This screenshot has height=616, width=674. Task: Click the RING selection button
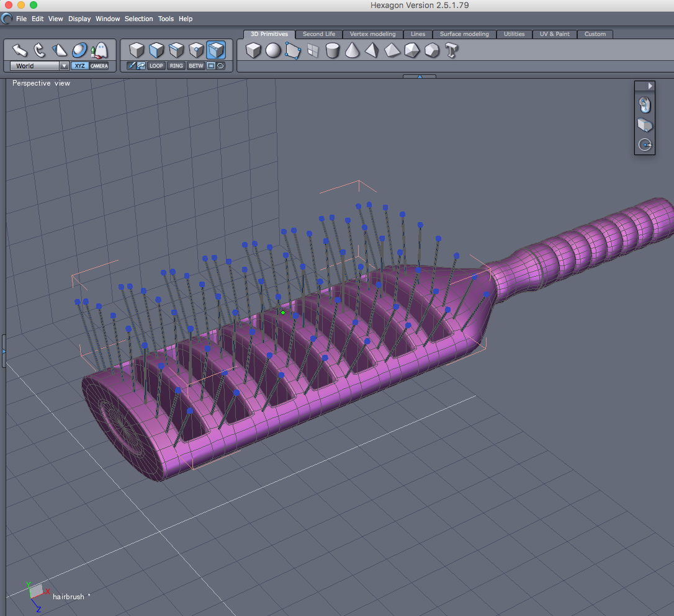pyautogui.click(x=176, y=66)
